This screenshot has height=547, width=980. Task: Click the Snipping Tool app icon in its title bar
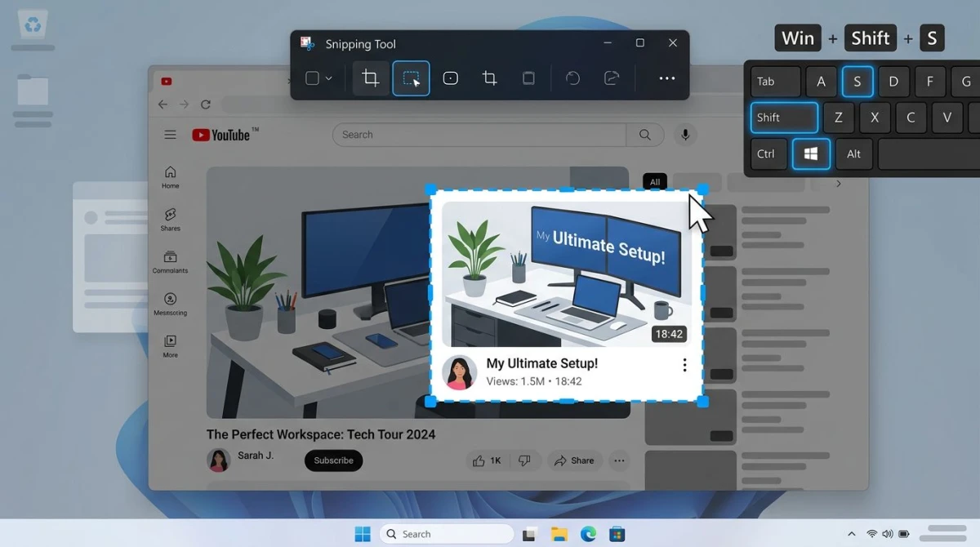coord(307,43)
